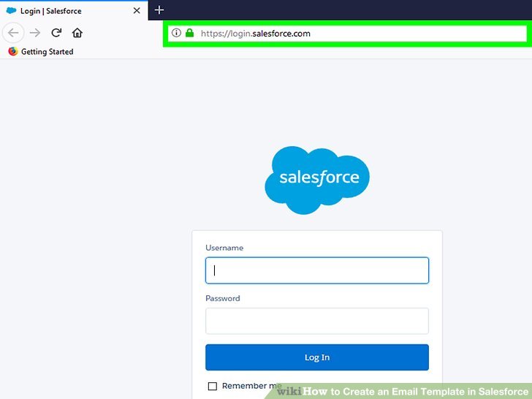Viewport: 532px width, 399px height.
Task: Click the Salesforce cloud favicon on the tab
Action: click(11, 10)
